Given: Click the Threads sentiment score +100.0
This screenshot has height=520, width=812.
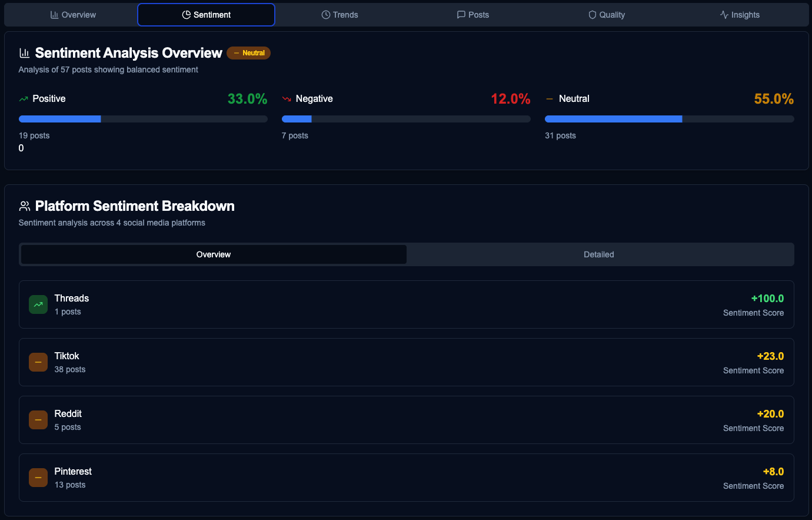Looking at the screenshot, I should point(768,298).
